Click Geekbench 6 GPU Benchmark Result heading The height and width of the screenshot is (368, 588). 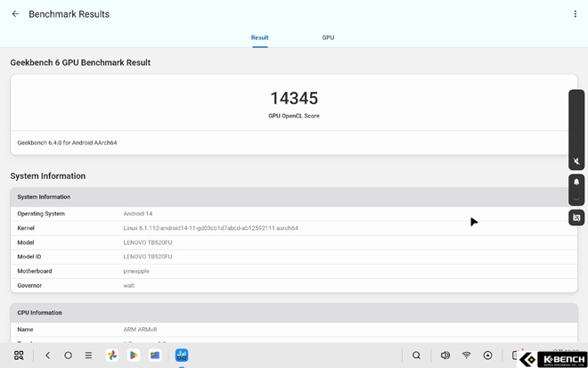[x=80, y=62]
